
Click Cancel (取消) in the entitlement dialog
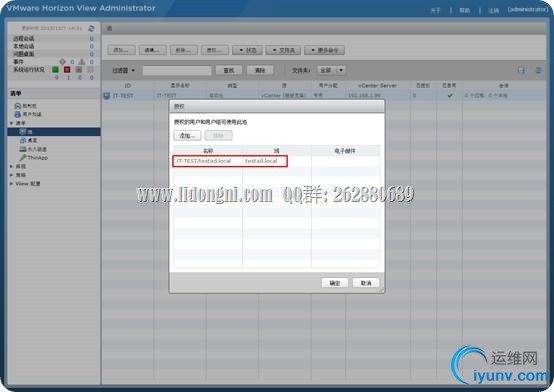[366, 283]
